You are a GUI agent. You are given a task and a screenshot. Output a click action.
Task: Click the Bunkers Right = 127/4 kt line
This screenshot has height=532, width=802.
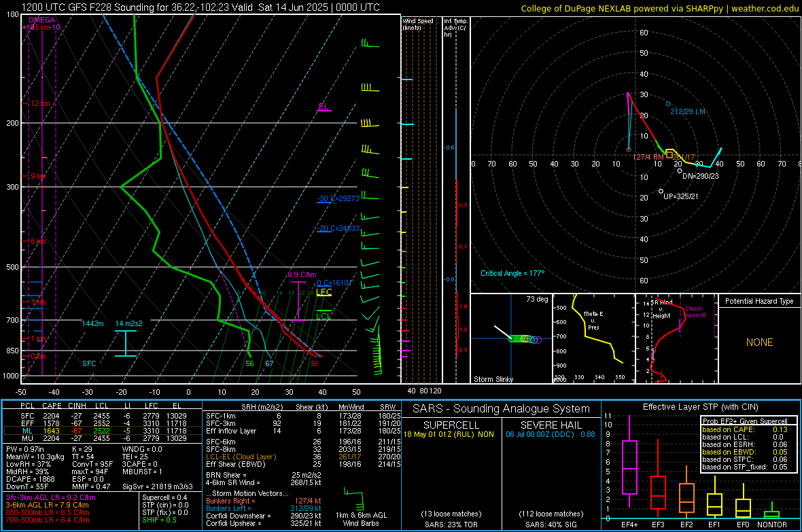pyautogui.click(x=264, y=501)
